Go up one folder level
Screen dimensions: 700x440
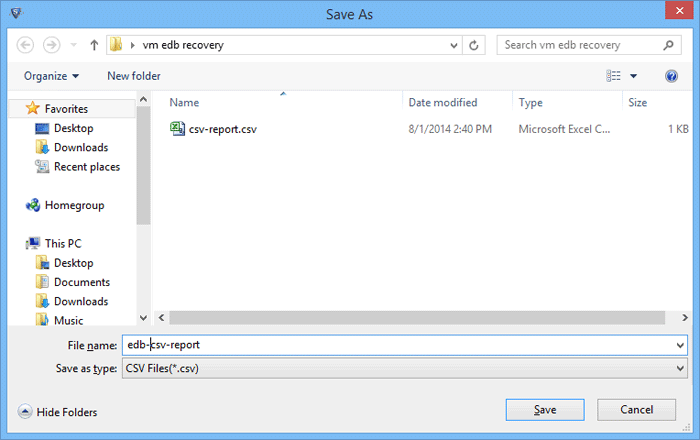(x=94, y=45)
